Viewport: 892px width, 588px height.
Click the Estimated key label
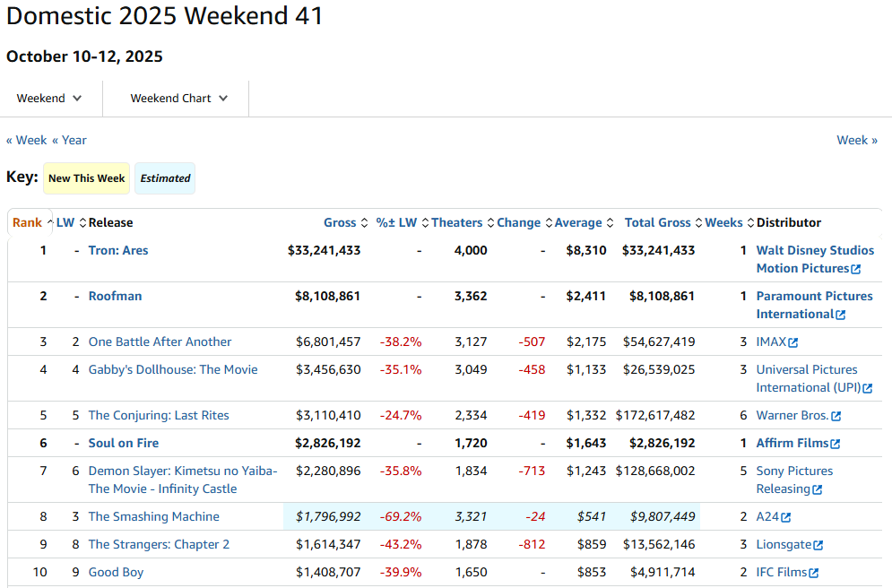tap(165, 178)
